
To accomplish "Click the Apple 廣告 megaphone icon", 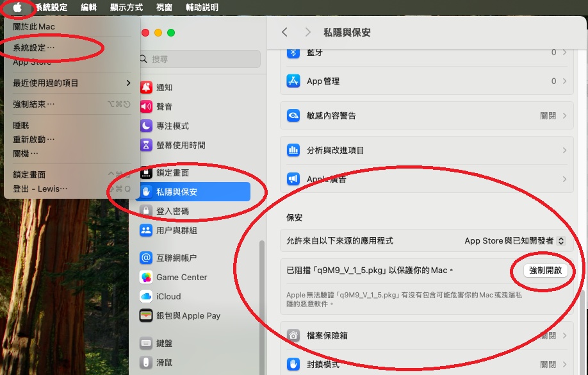I will (x=293, y=179).
